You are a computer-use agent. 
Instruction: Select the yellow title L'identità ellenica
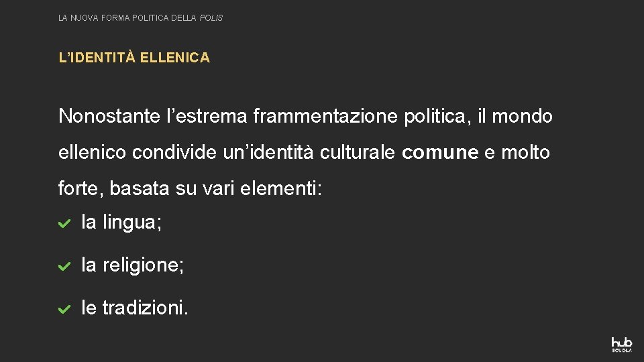tap(134, 58)
